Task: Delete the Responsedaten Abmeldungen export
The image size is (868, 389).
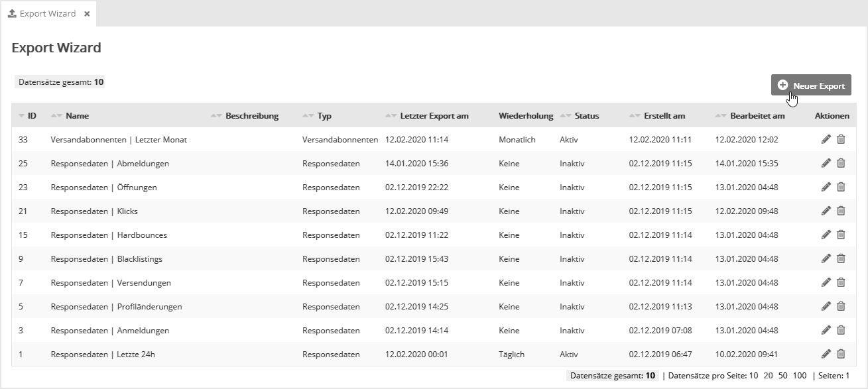Action: [841, 164]
